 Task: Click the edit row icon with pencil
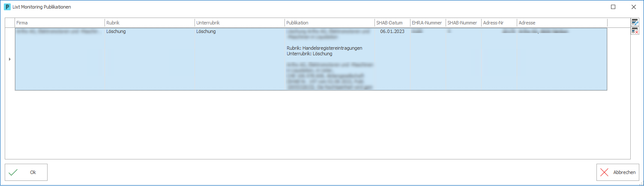coord(635,22)
